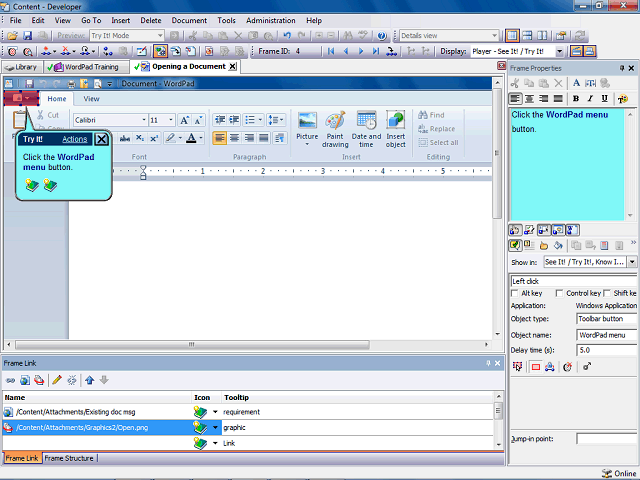Align bubble text left in Frame Properties

click(515, 98)
